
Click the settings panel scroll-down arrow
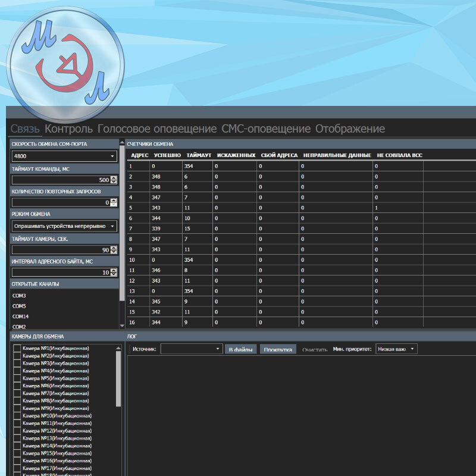pyautogui.click(x=122, y=325)
